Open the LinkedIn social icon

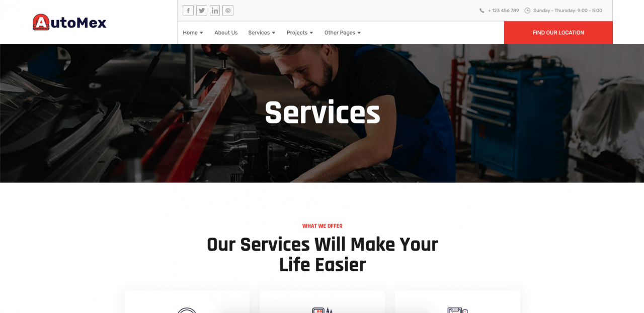point(215,11)
